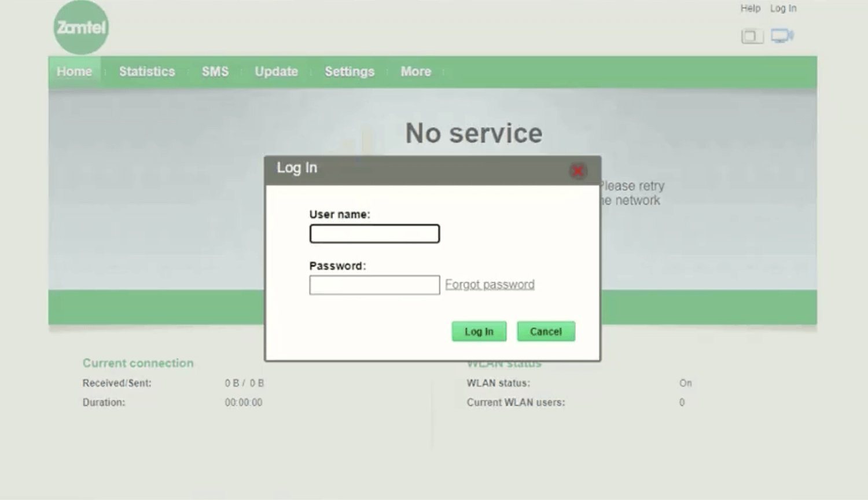Click the Log In link in header
The height and width of the screenshot is (500, 868).
click(x=783, y=8)
